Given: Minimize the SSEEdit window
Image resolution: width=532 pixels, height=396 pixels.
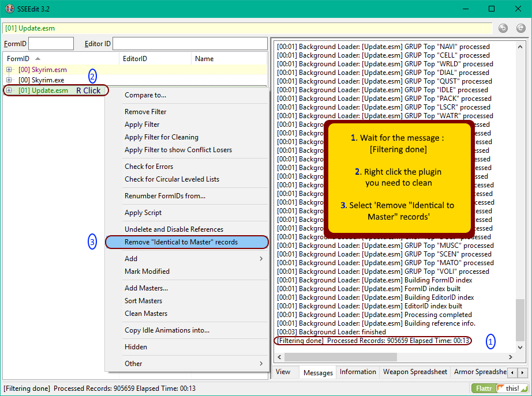Looking at the screenshot, I should click(466, 9).
